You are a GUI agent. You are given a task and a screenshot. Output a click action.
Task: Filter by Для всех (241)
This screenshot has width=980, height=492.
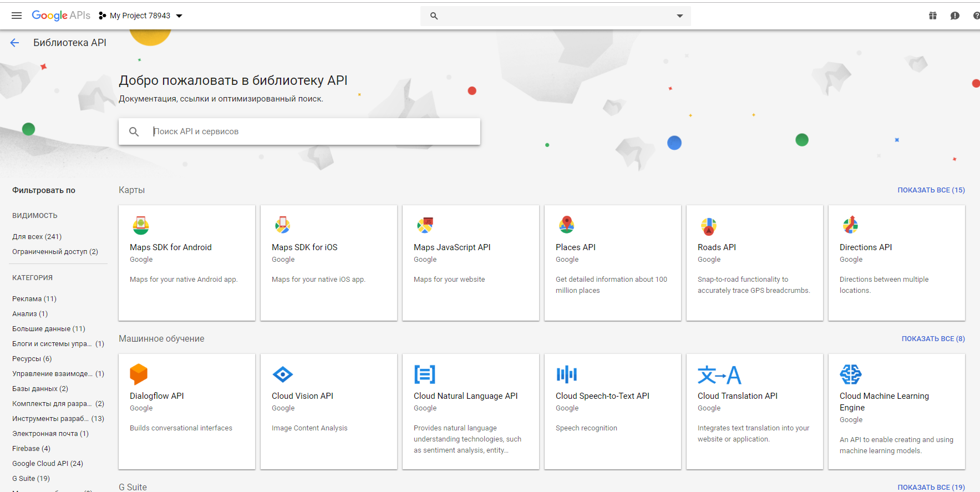pos(37,237)
